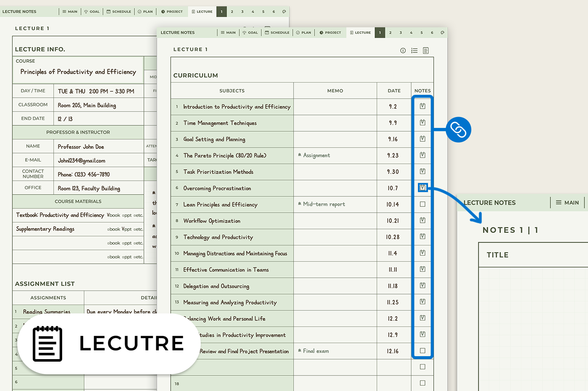The height and width of the screenshot is (391, 588).
Task: Click notes icon for Workflow Optimization row
Action: tap(423, 221)
